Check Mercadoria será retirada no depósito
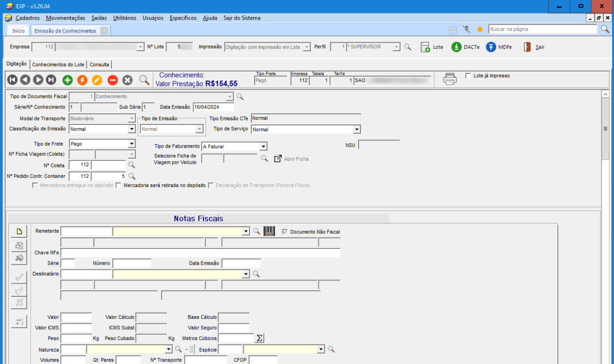This screenshot has width=614, height=364. click(x=118, y=185)
